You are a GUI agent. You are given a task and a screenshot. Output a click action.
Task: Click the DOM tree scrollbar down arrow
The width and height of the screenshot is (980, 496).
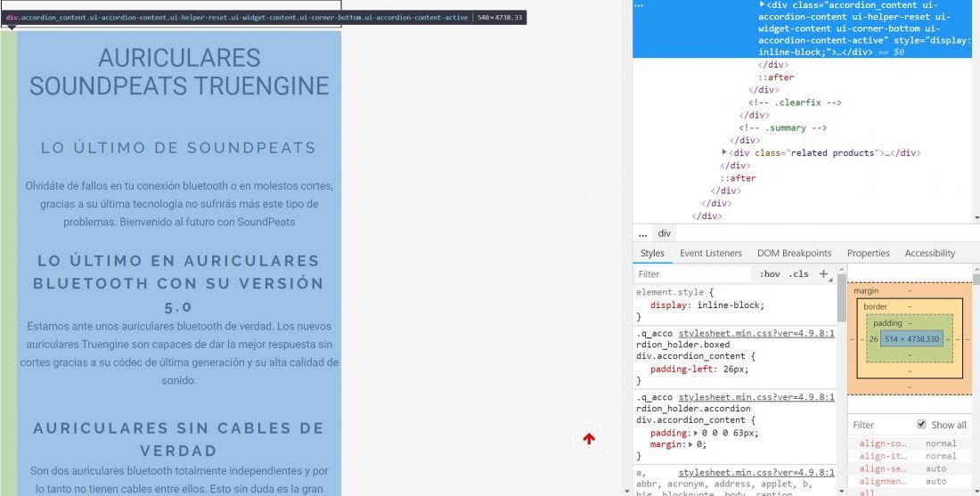pos(976,217)
